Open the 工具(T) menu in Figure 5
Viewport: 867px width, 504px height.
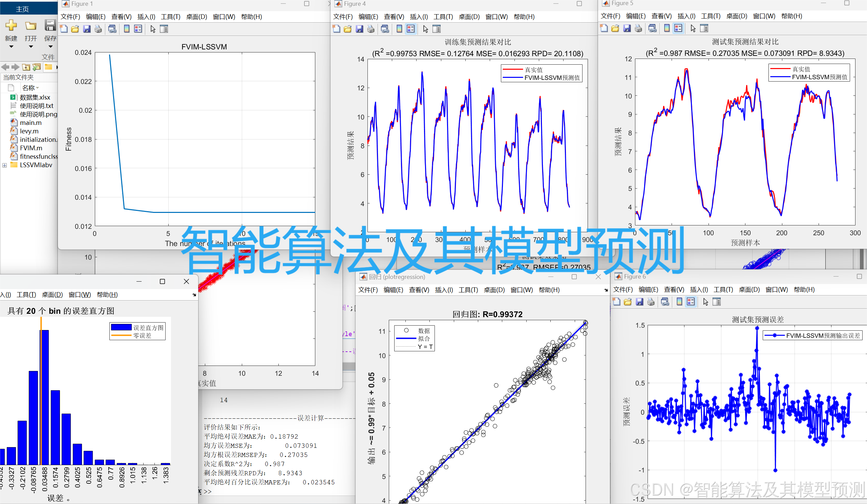710,16
